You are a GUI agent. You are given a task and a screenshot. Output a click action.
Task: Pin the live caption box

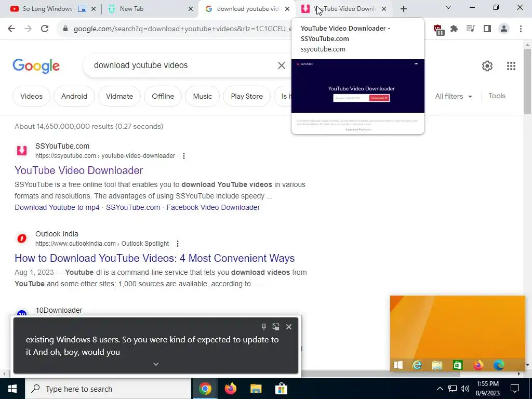pyautogui.click(x=263, y=327)
